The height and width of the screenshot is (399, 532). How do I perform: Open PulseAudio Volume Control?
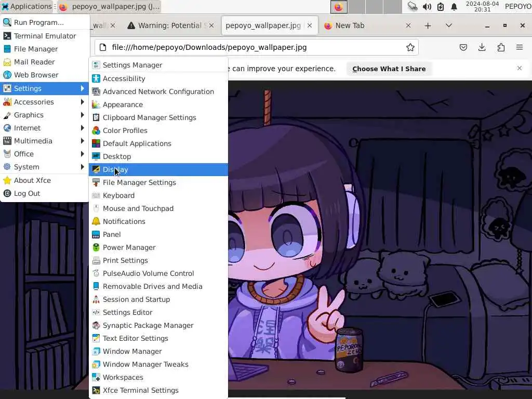(158, 273)
